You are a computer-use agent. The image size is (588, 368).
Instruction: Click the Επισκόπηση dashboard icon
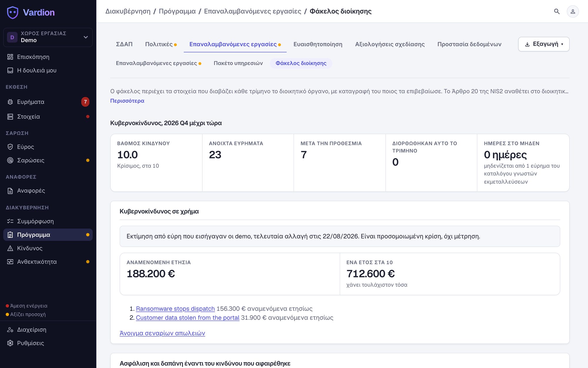(10, 57)
